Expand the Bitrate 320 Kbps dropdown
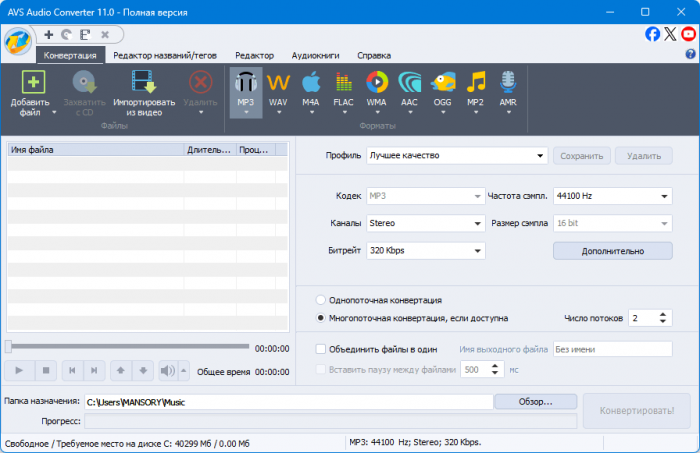700x453 pixels. tap(424, 251)
